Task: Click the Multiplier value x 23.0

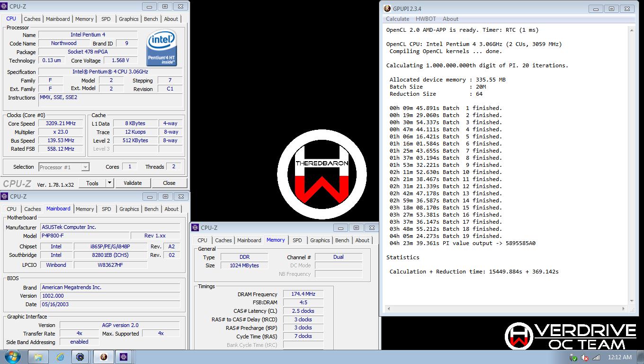Action: pyautogui.click(x=61, y=132)
